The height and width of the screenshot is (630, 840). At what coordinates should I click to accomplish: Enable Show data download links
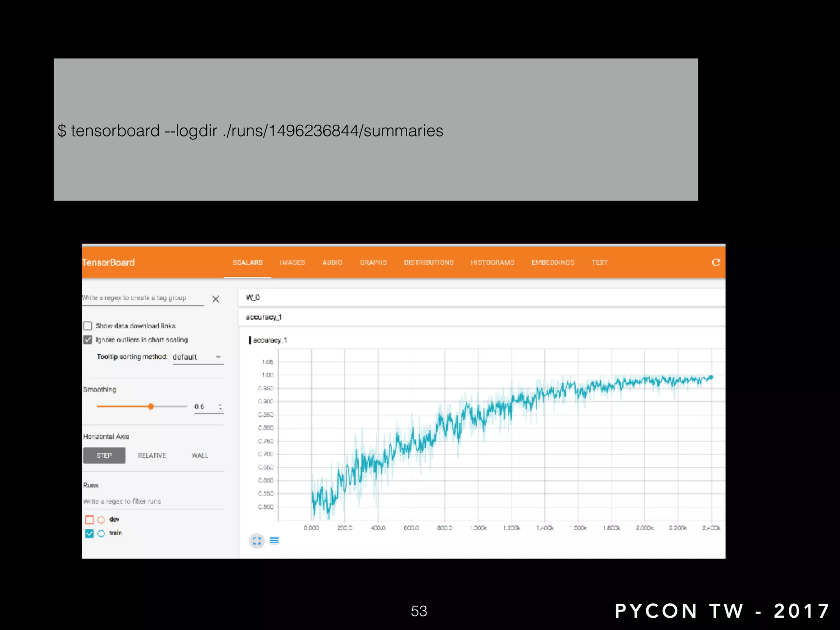point(88,326)
